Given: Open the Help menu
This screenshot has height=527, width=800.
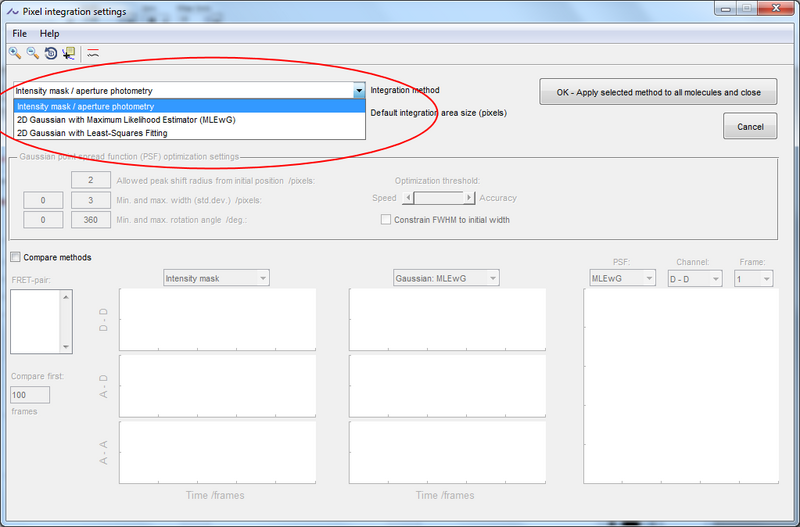Looking at the screenshot, I should (x=49, y=34).
